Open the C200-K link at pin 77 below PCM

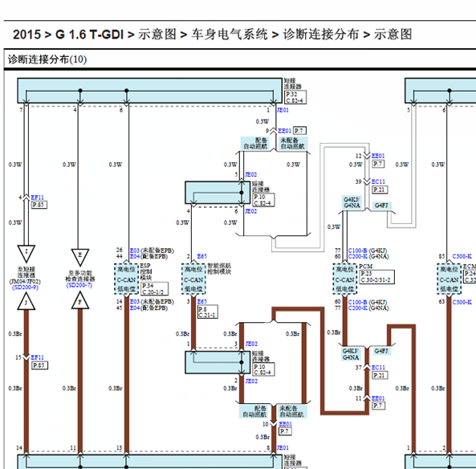[358, 308]
